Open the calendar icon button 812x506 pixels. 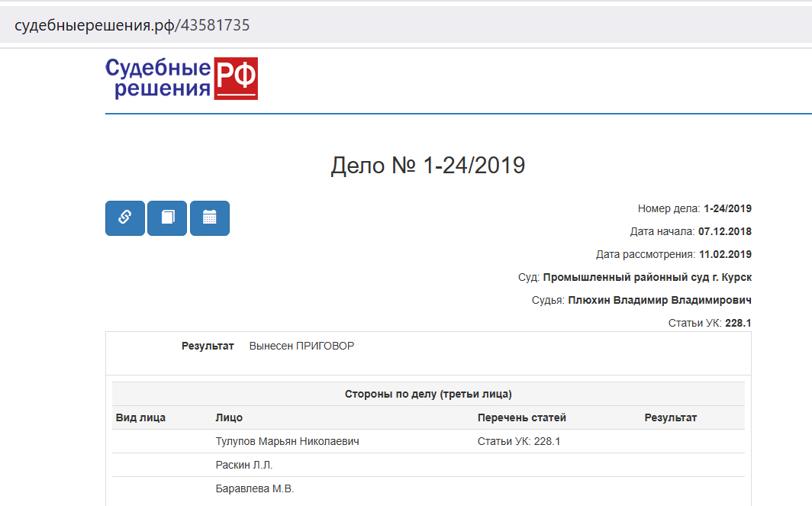coord(210,218)
